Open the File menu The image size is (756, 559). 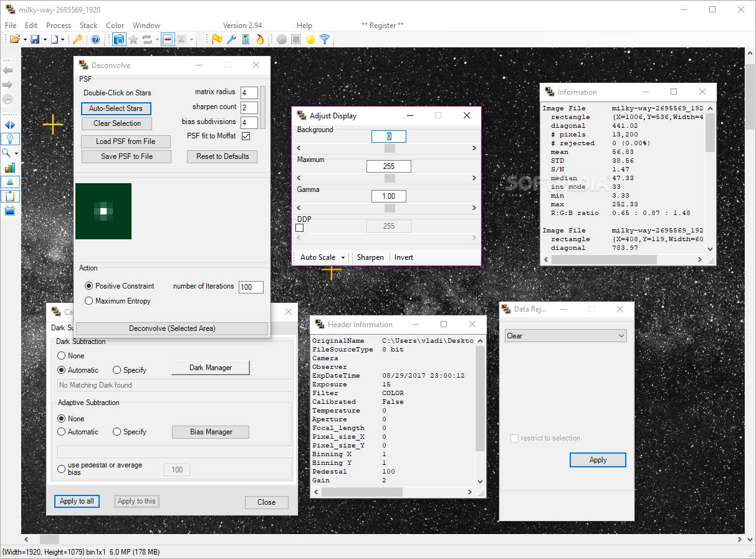pos(11,26)
